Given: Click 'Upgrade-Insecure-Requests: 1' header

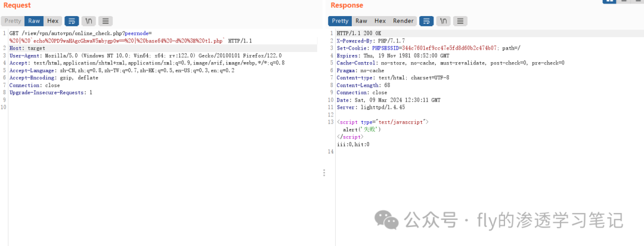Looking at the screenshot, I should 51,93.
